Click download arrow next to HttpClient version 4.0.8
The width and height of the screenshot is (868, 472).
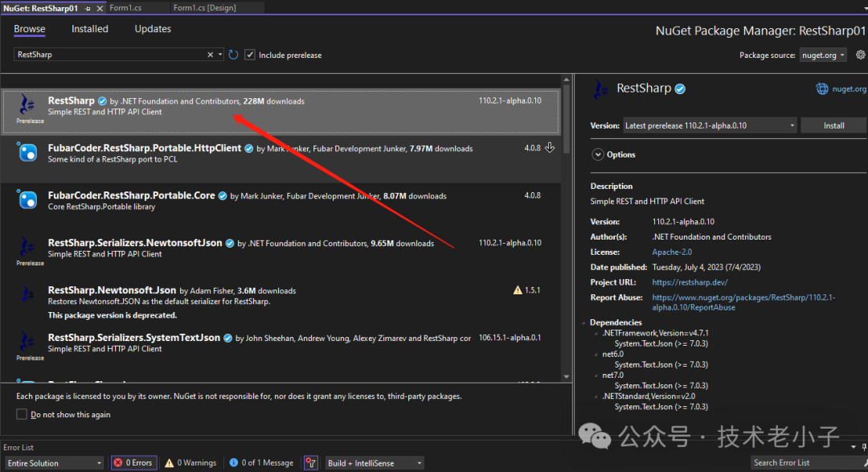click(551, 148)
